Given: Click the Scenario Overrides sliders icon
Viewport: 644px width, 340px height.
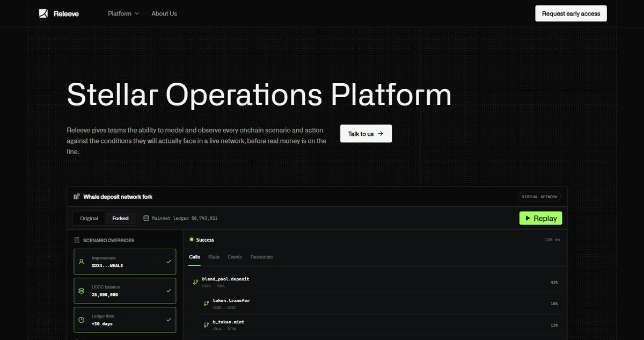Looking at the screenshot, I should [77, 240].
